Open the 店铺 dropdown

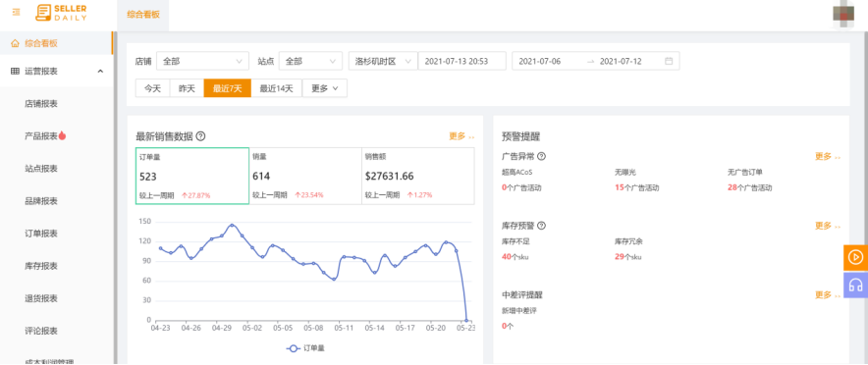pos(202,62)
